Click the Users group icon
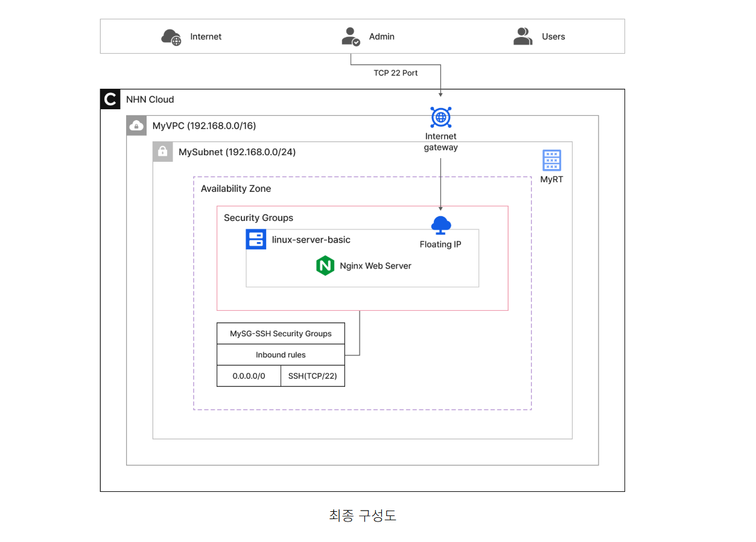This screenshot has width=756, height=542. (523, 37)
